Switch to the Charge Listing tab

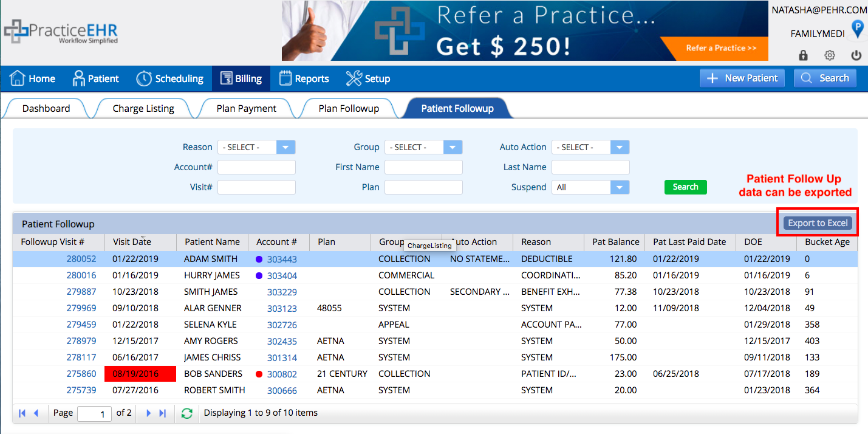coord(143,108)
